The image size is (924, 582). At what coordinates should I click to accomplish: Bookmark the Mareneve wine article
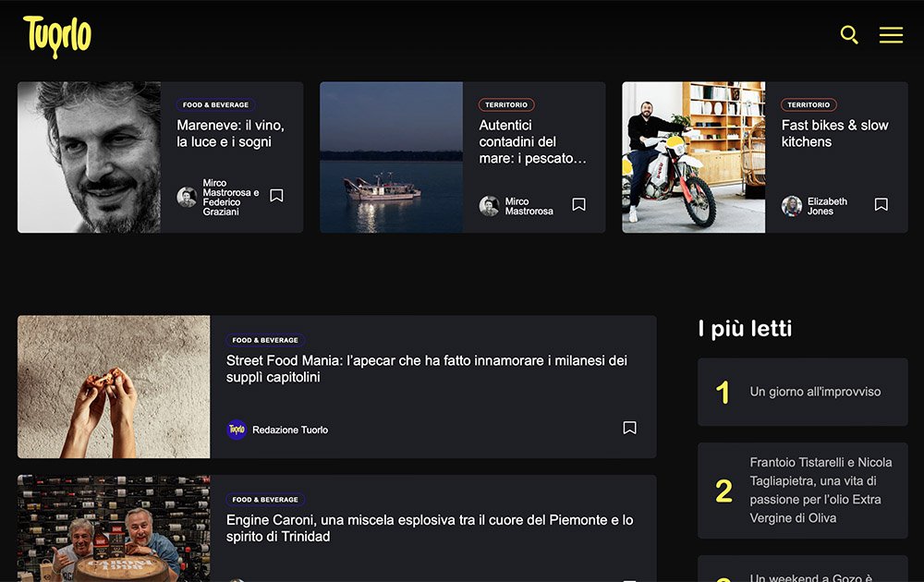coord(276,195)
